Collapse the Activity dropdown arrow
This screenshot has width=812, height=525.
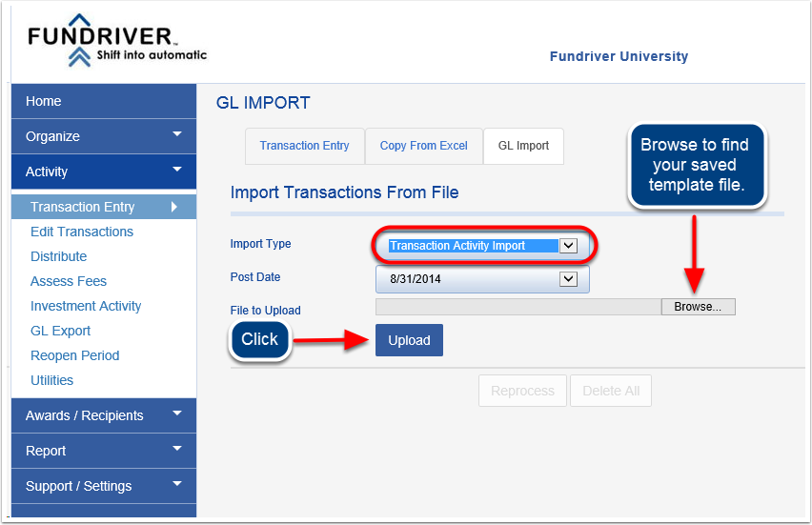[177, 170]
